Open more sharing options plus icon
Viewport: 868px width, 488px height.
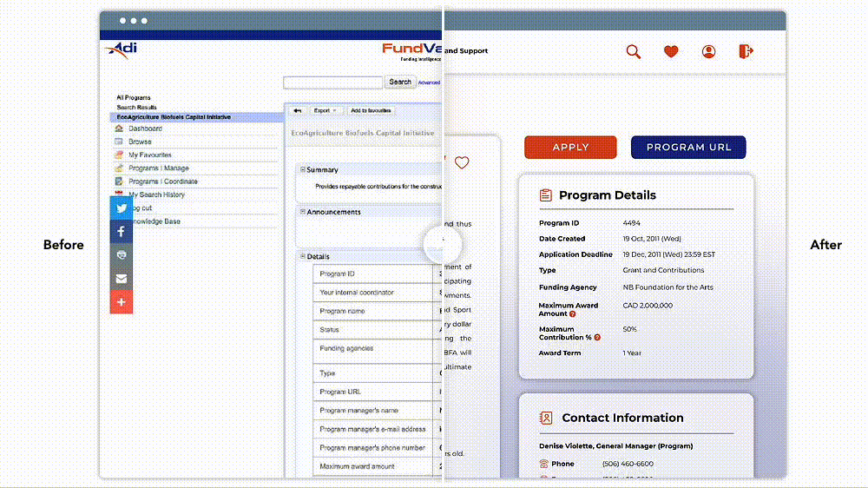122,302
